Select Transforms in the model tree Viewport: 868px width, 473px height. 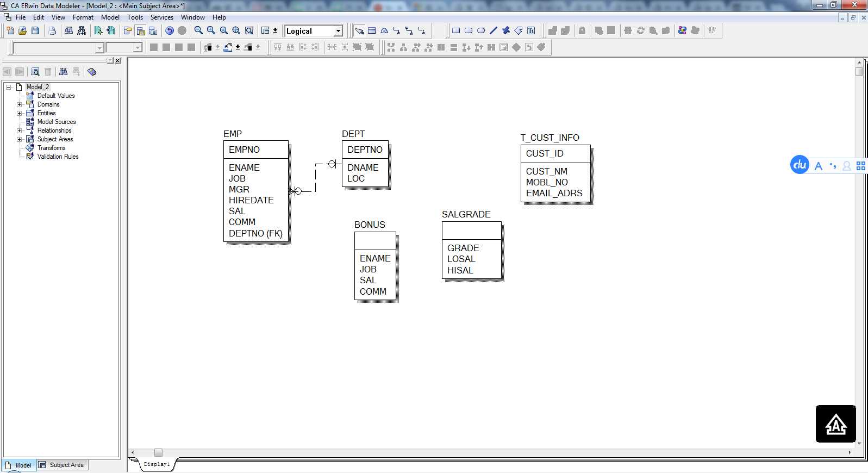pyautogui.click(x=51, y=148)
